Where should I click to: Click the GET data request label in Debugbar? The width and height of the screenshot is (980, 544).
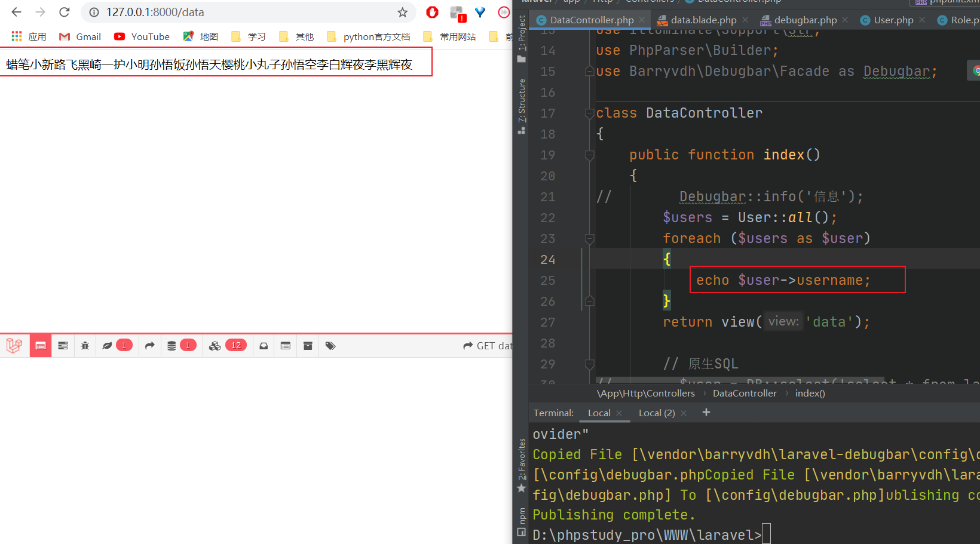(488, 346)
